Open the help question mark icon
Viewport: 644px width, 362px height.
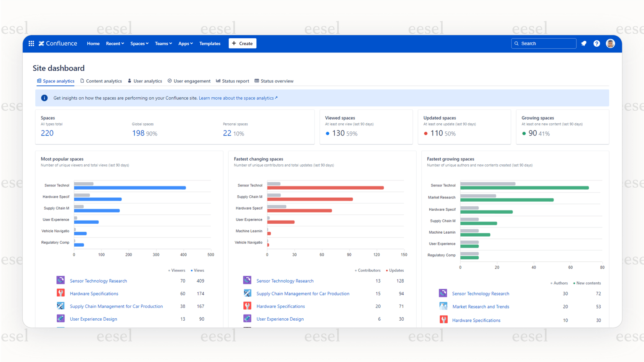596,43
